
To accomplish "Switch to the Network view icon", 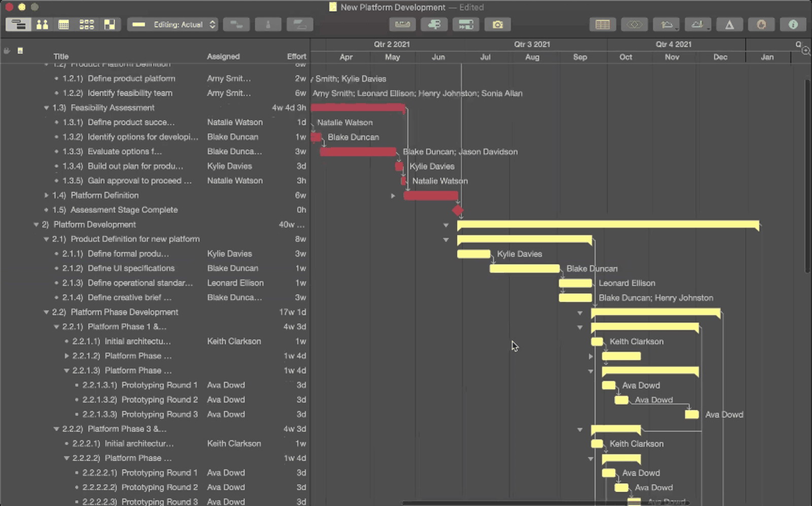I will (x=87, y=24).
